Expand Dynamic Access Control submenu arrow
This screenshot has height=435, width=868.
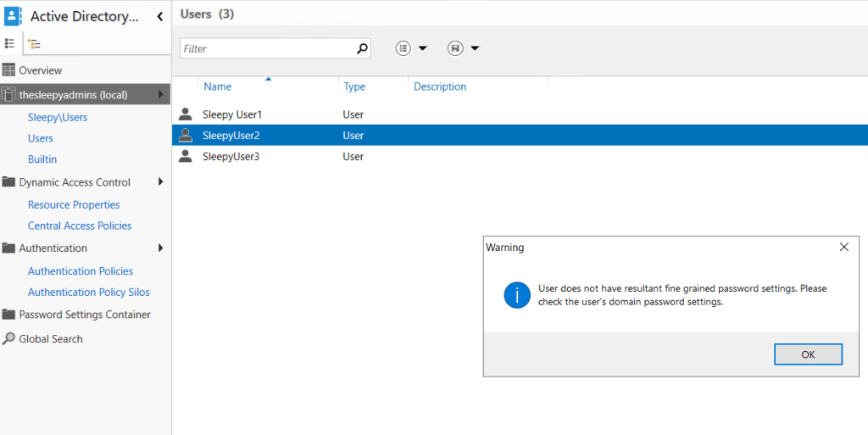(160, 182)
